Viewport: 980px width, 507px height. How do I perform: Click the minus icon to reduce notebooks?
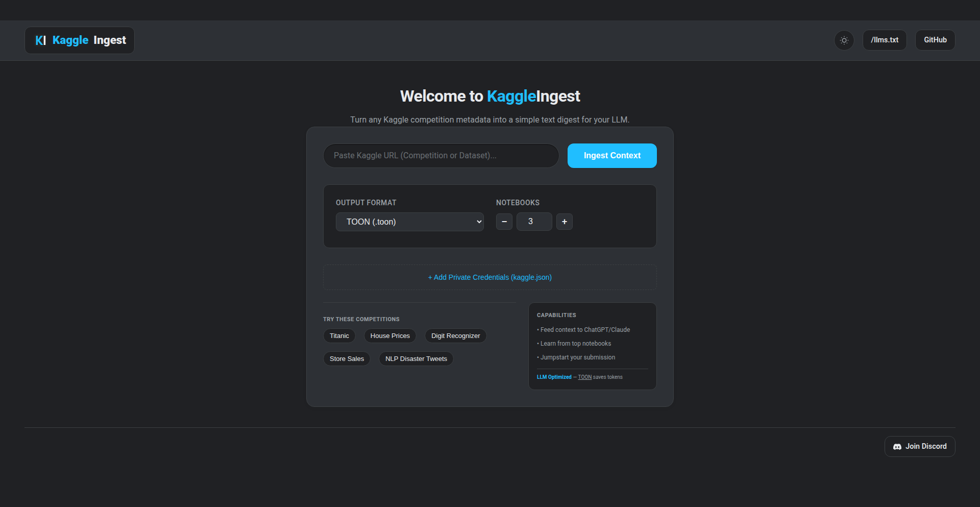(504, 221)
